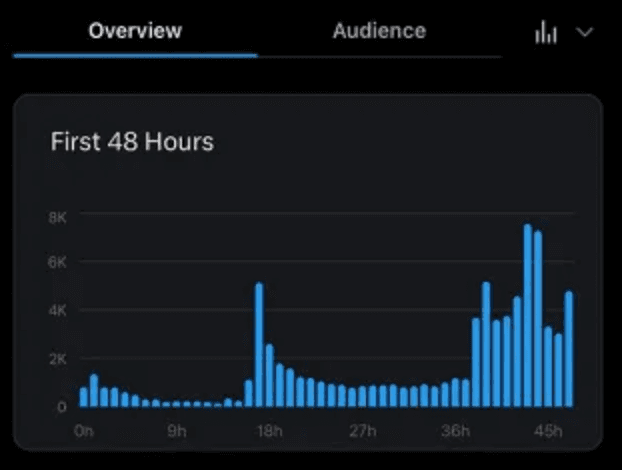
Task: Select the last bar in the chart
Action: tap(569, 349)
